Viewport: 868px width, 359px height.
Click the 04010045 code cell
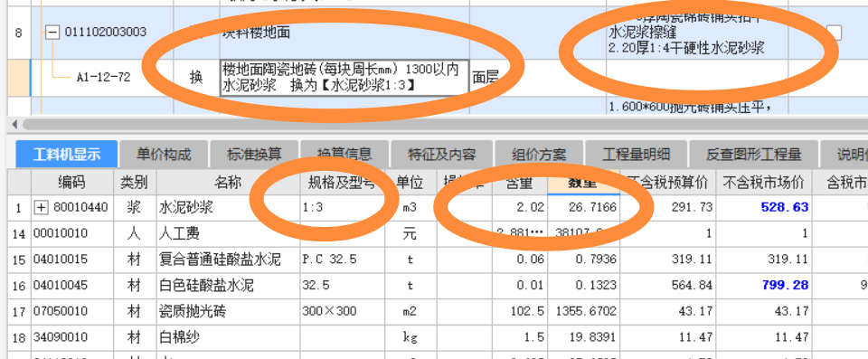(72, 286)
